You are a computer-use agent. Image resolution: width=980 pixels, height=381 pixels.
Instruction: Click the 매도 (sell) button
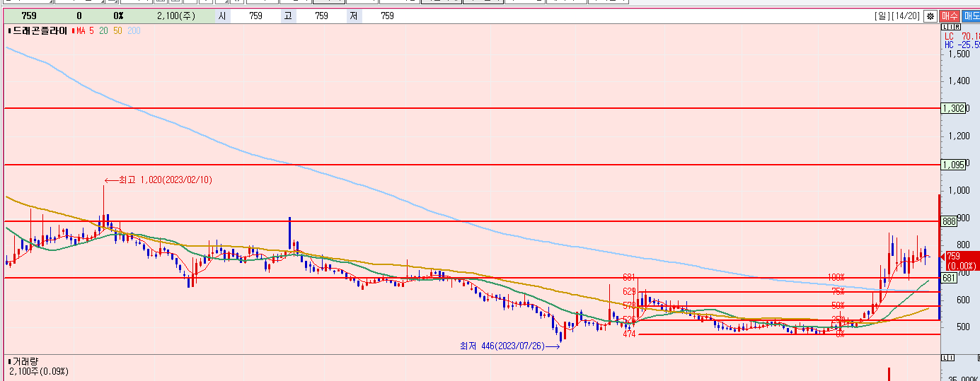pyautogui.click(x=971, y=16)
